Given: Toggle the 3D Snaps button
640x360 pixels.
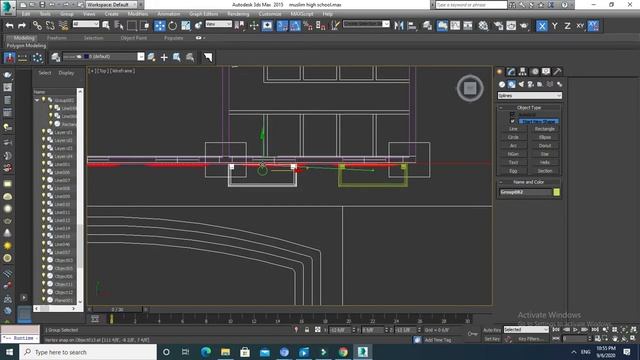Looking at the screenshot, I should coord(282,26).
